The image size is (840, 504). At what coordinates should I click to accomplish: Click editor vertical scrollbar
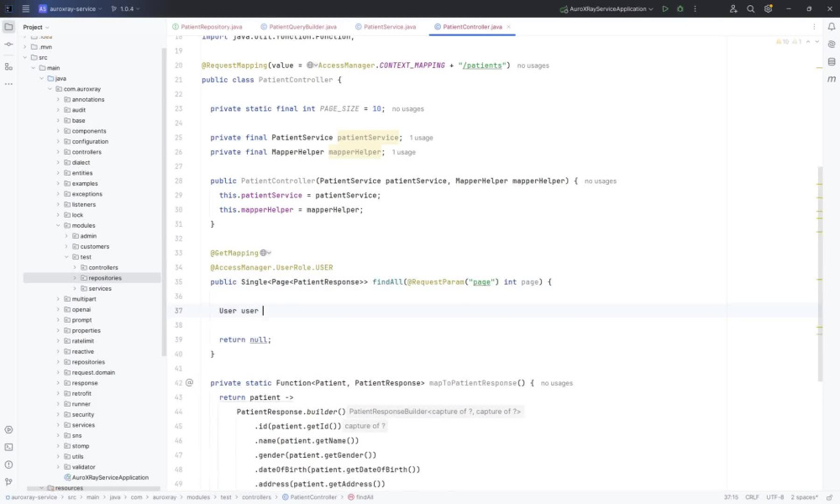point(820,274)
